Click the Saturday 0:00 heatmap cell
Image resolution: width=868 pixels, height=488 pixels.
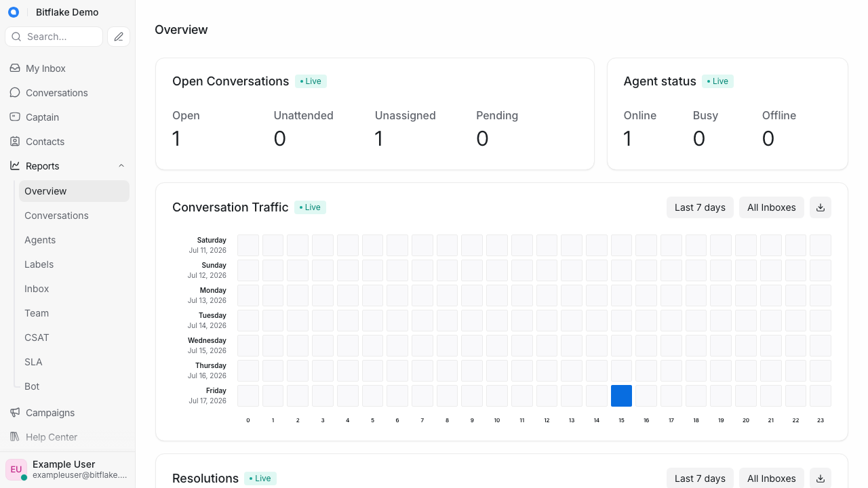(248, 245)
